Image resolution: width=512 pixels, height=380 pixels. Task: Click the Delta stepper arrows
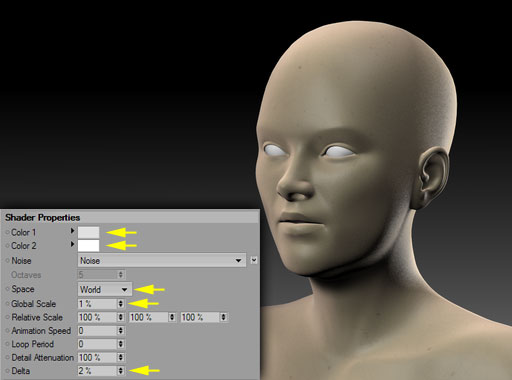tap(121, 371)
